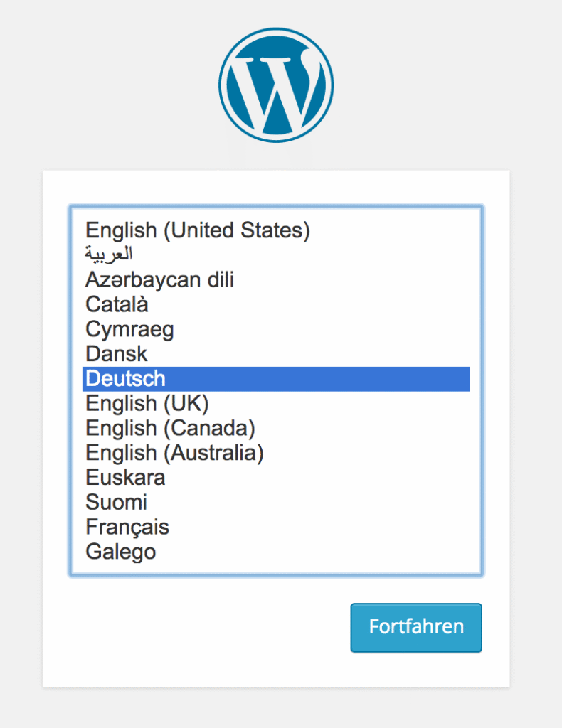The height and width of the screenshot is (728, 562).
Task: Pick English (Australia) from the list
Action: point(174,453)
